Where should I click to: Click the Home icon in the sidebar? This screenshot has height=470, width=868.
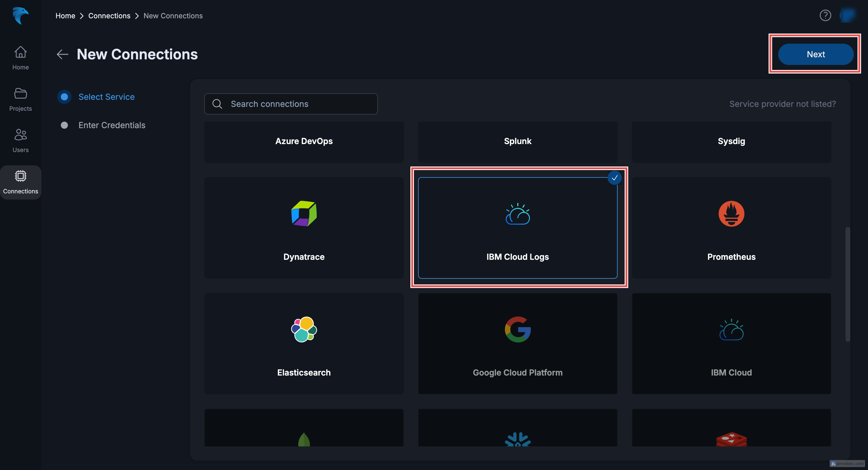pos(20,52)
